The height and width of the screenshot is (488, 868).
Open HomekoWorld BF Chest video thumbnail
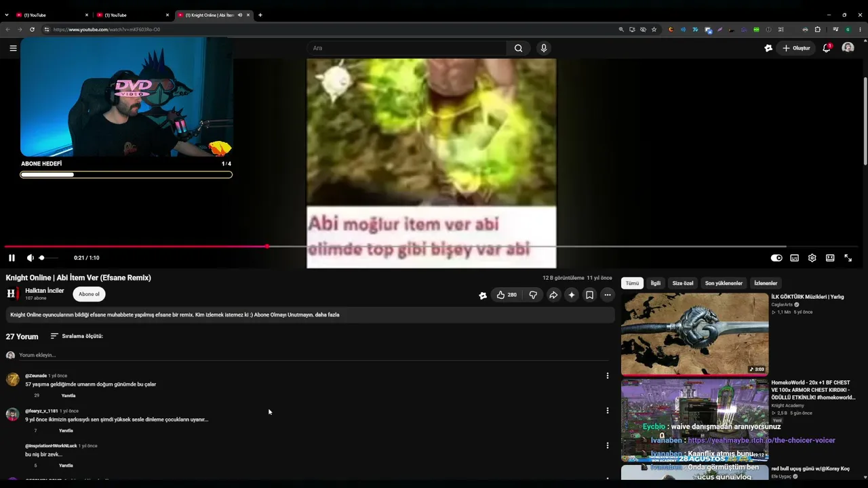point(694,420)
